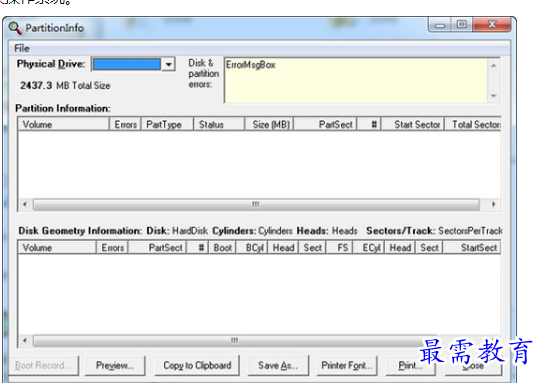The width and height of the screenshot is (541, 383).
Task: Sort by PartType column
Action: pyautogui.click(x=167, y=124)
